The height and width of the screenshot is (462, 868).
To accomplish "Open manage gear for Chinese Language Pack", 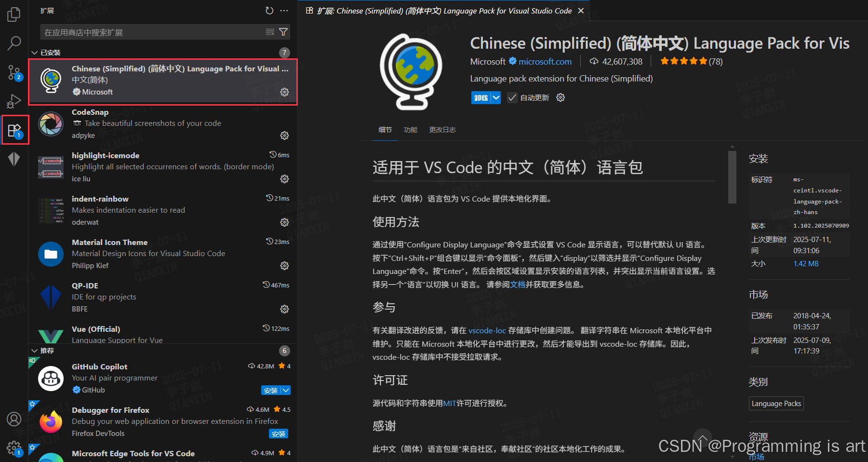I will pyautogui.click(x=284, y=92).
